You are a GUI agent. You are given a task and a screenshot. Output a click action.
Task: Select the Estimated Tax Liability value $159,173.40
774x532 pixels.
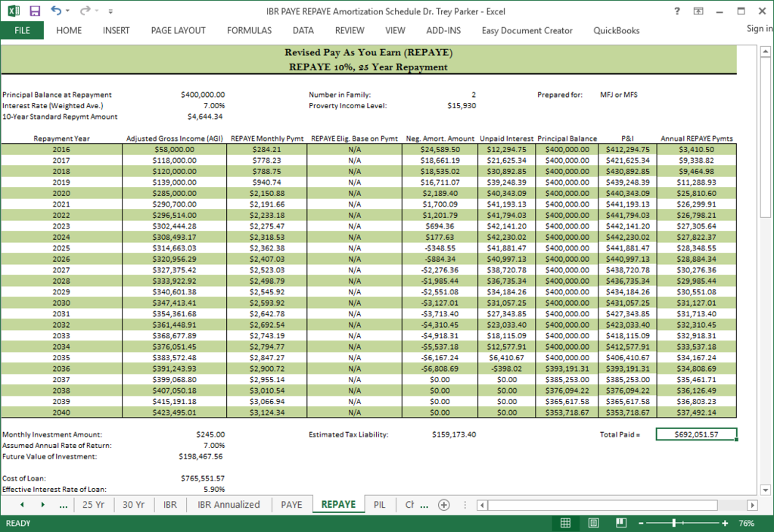454,435
